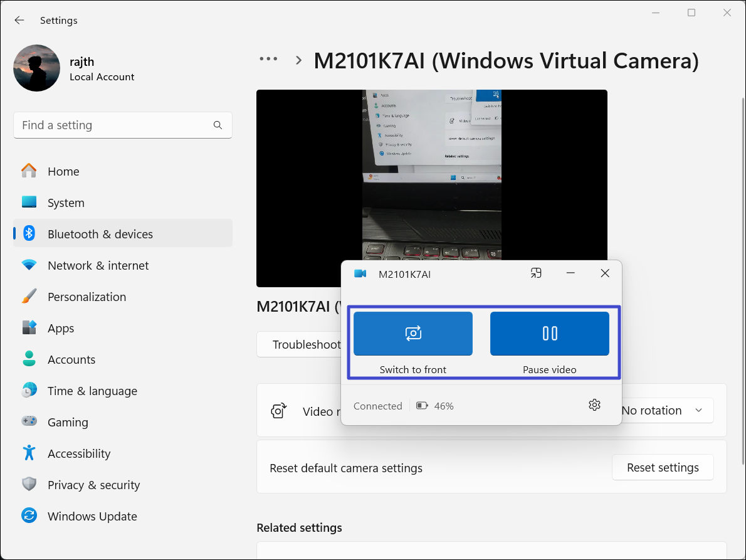This screenshot has height=560, width=746.
Task: Click the battery status icon
Action: tap(423, 406)
